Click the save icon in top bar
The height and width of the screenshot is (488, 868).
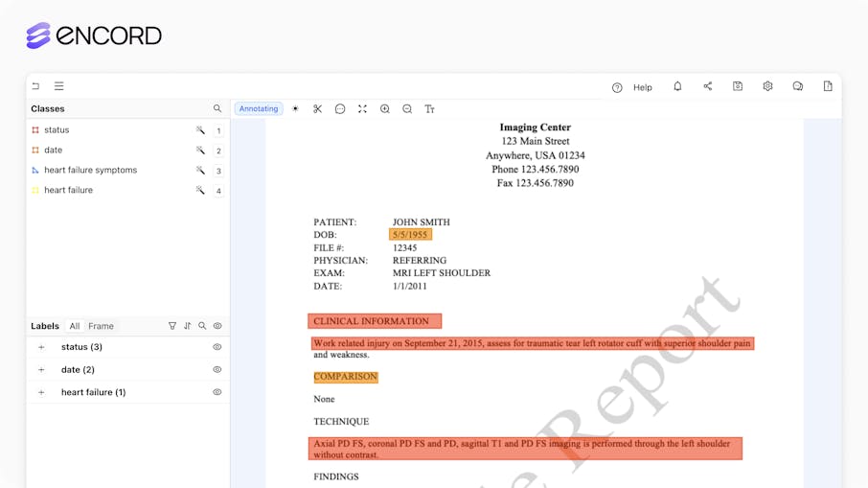738,86
